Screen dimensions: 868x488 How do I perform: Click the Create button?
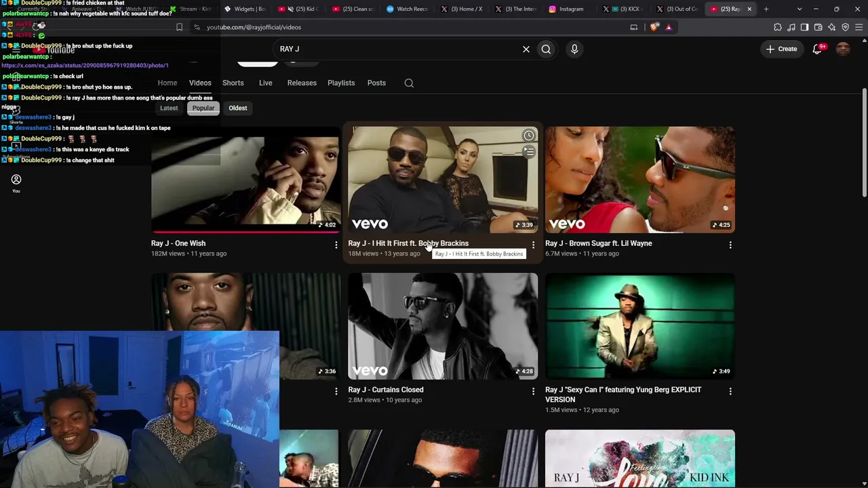click(x=781, y=49)
